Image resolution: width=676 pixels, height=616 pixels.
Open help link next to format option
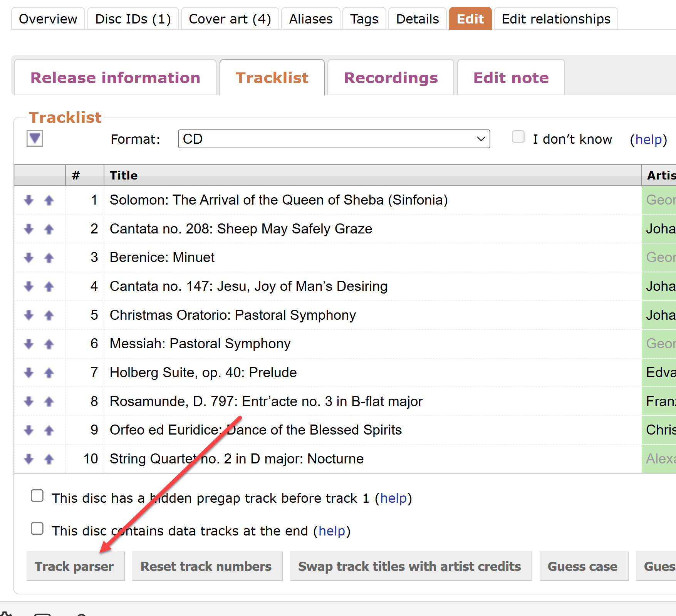coord(648,139)
